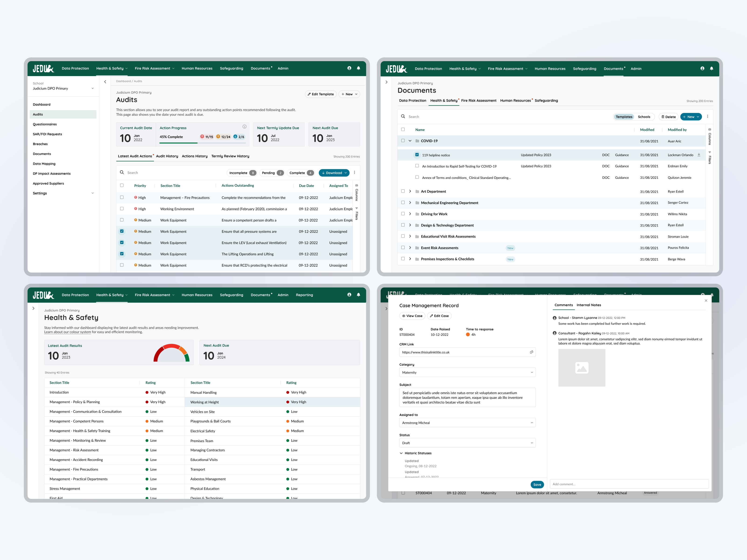Click the audit results gauge chart

[171, 353]
